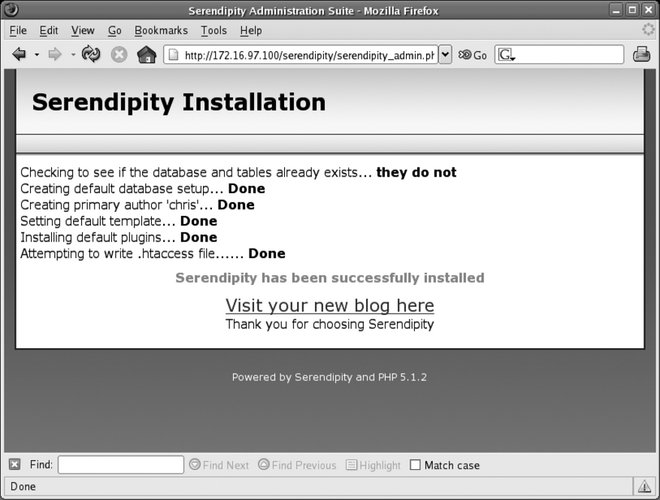
Task: Open the Tools menu
Action: tap(213, 31)
